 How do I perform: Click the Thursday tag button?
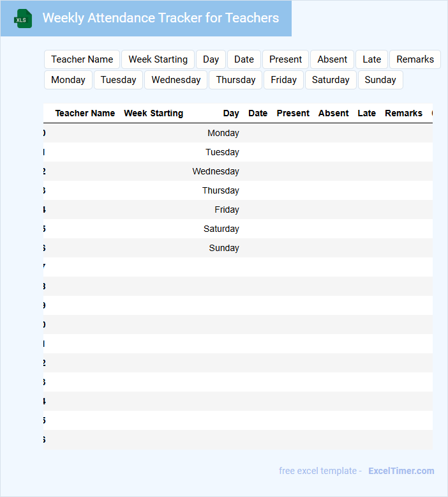coord(235,80)
